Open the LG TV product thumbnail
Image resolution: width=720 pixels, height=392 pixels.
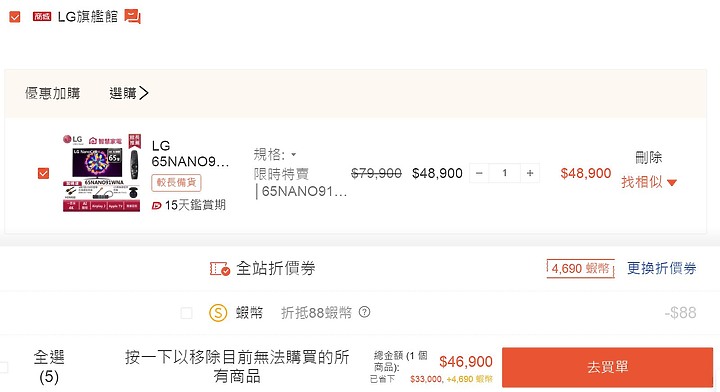pos(102,173)
